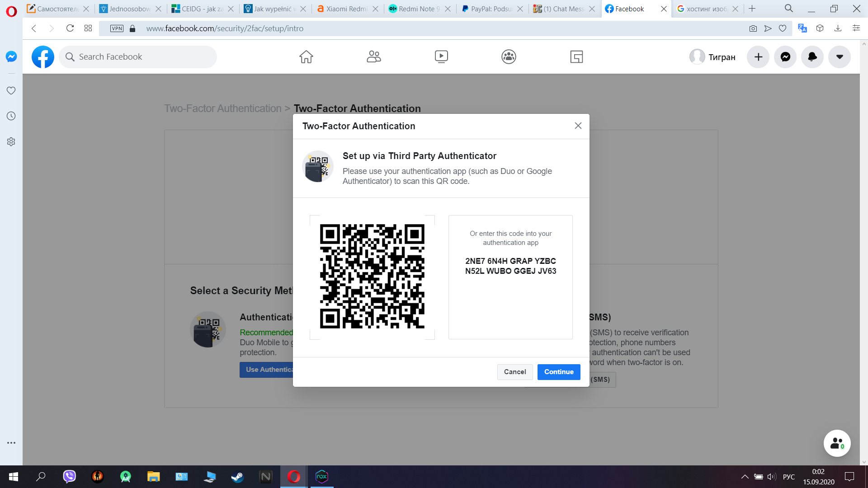This screenshot has height=488, width=868.
Task: Open Facebook notifications bell
Action: pyautogui.click(x=812, y=57)
